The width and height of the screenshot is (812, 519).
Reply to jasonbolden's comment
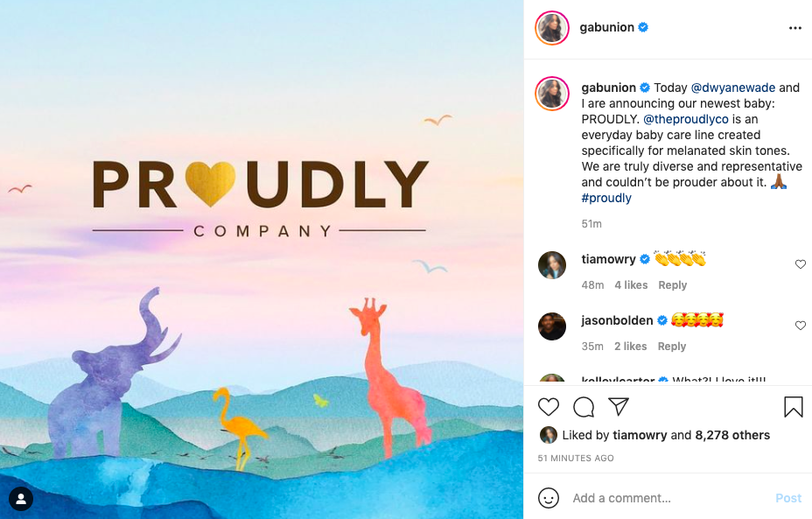pos(672,346)
